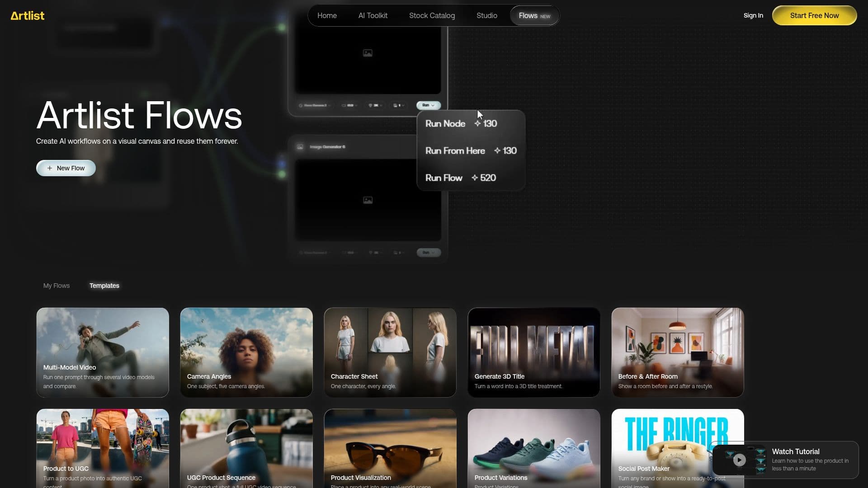Open the Generate 3D Title template
Screen dimensions: 868x488
534,352
